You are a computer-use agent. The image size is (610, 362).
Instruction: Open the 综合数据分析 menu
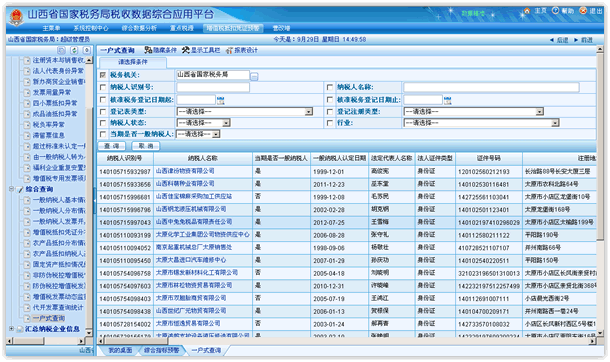click(139, 28)
